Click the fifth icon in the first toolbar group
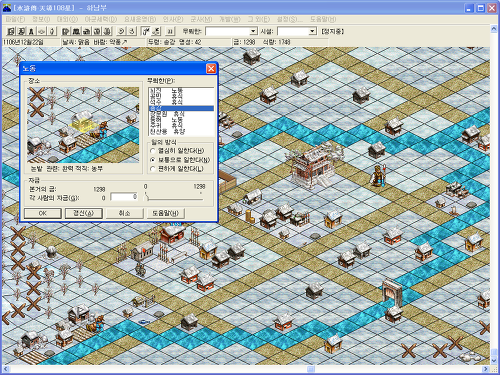 pyautogui.click(x=52, y=31)
